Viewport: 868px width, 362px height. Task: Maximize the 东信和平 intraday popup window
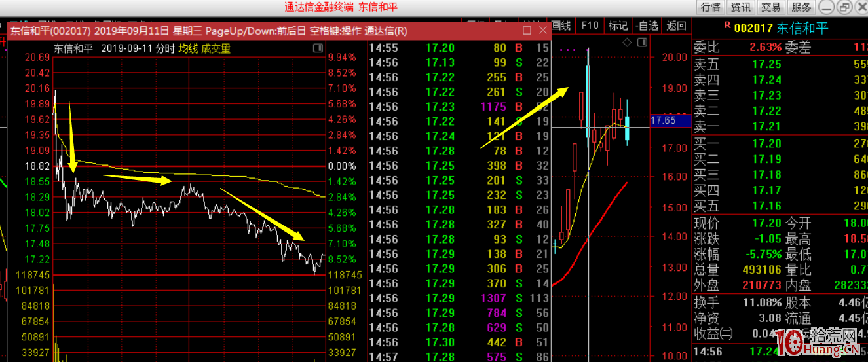click(x=527, y=31)
